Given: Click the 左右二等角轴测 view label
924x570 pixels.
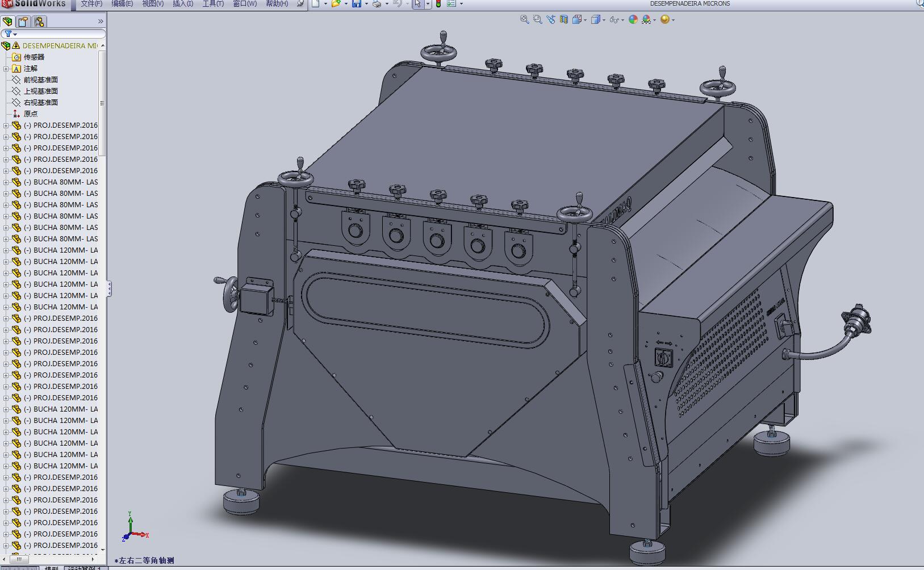Looking at the screenshot, I should tap(144, 561).
